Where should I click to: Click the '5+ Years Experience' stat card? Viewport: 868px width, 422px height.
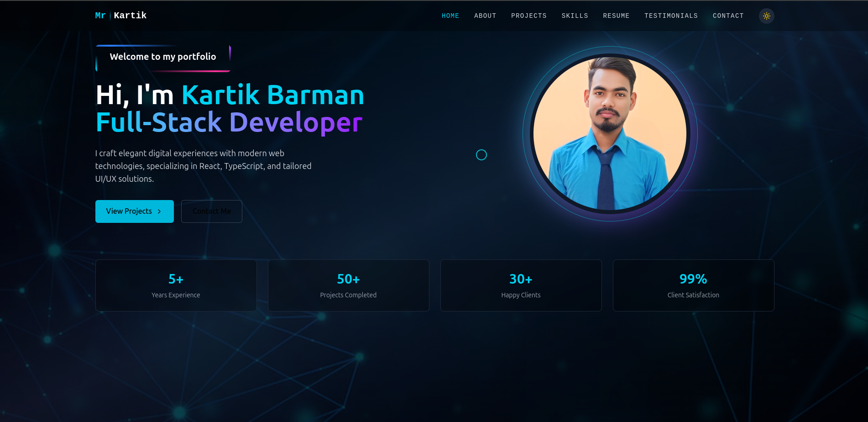pos(176,285)
